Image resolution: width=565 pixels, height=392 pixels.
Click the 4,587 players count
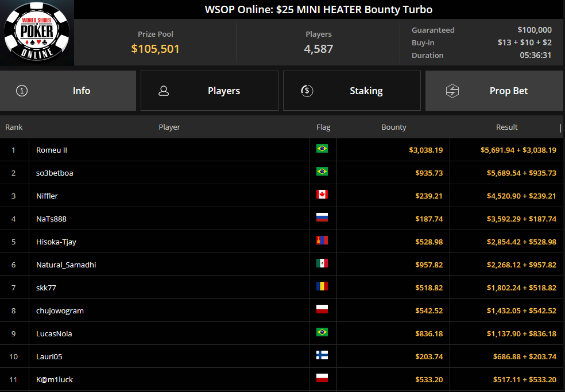(319, 49)
